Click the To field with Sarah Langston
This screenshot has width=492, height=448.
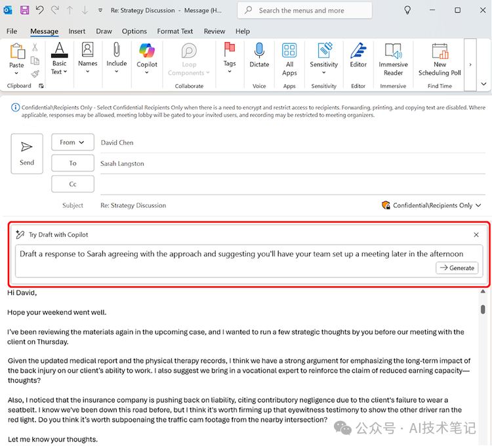click(x=293, y=163)
